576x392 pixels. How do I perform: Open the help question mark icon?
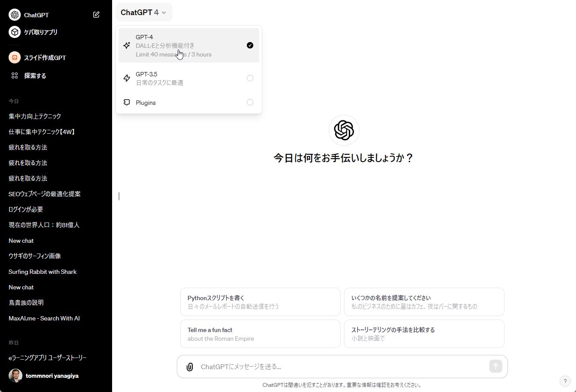(565, 381)
